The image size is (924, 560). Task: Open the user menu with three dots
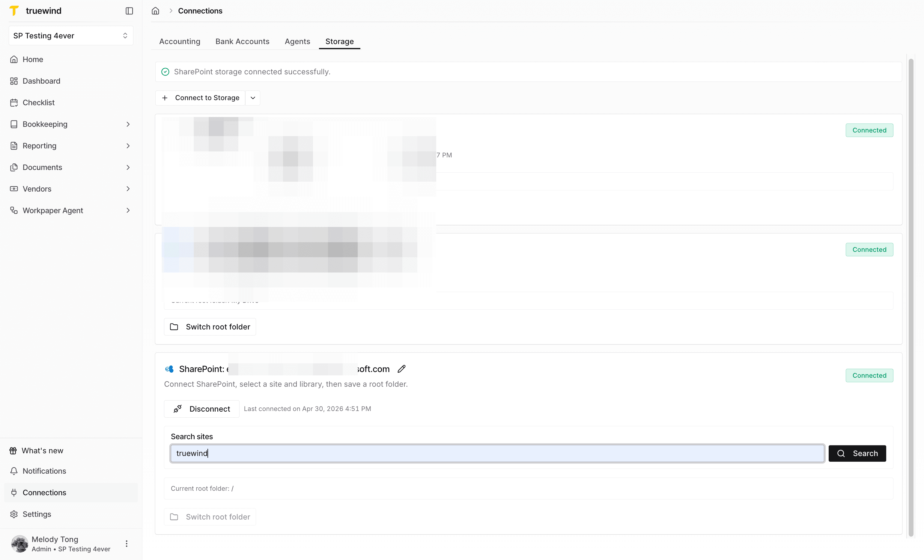coord(127,544)
